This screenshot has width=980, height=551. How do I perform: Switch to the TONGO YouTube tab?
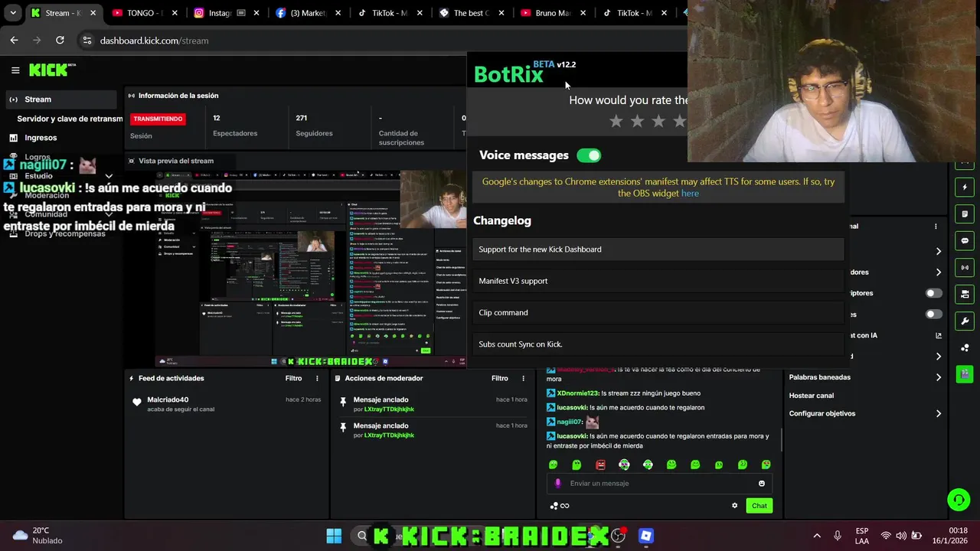143,13
